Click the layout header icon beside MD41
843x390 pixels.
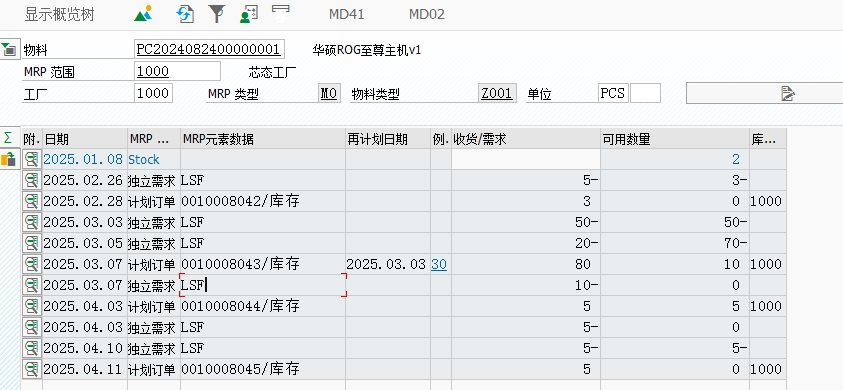pos(281,12)
